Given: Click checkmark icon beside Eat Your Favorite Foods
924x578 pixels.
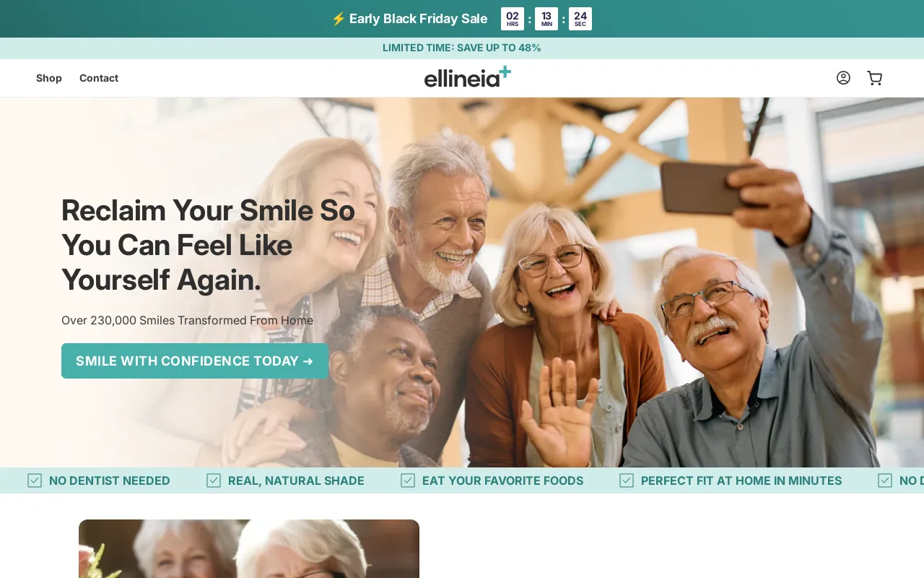Looking at the screenshot, I should 408,480.
